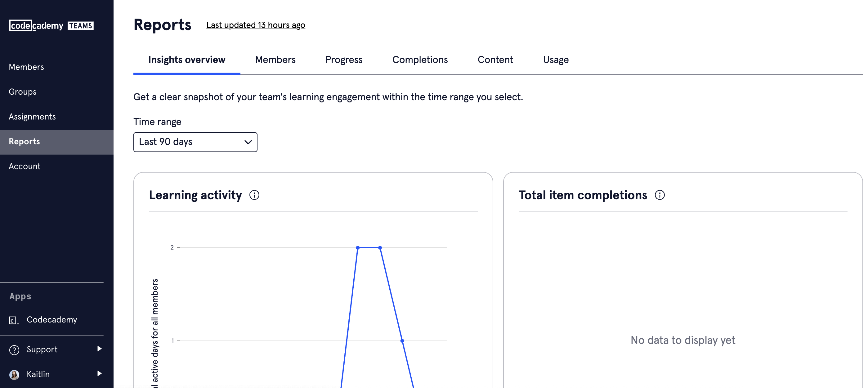Go to Account in the sidebar
This screenshot has width=868, height=388.
[24, 166]
